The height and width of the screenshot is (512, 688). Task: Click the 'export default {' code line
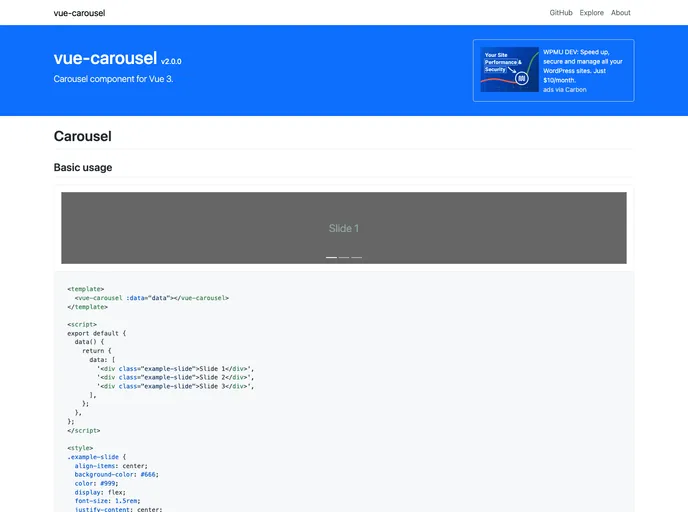[97, 333]
